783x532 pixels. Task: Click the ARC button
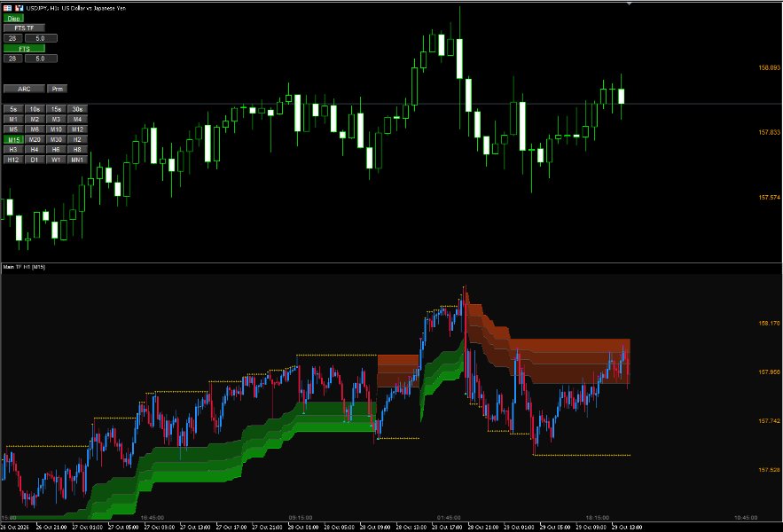pos(24,89)
